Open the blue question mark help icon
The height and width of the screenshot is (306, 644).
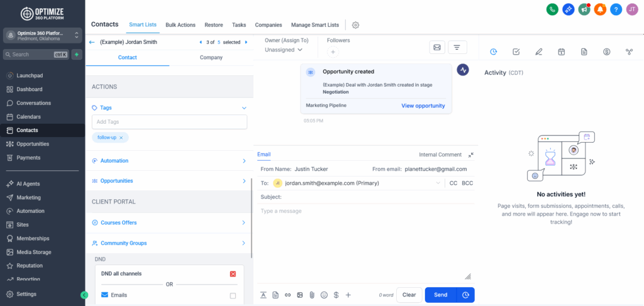pos(616,9)
